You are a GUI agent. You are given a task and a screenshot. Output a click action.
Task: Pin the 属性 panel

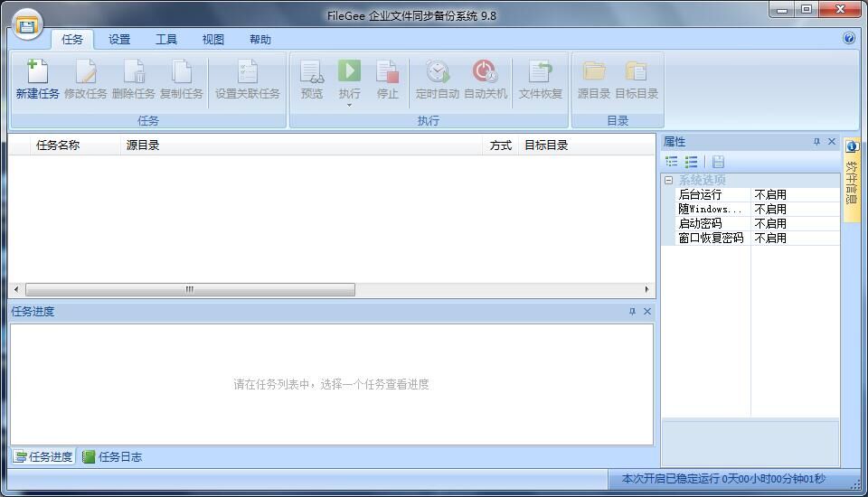pyautogui.click(x=816, y=142)
